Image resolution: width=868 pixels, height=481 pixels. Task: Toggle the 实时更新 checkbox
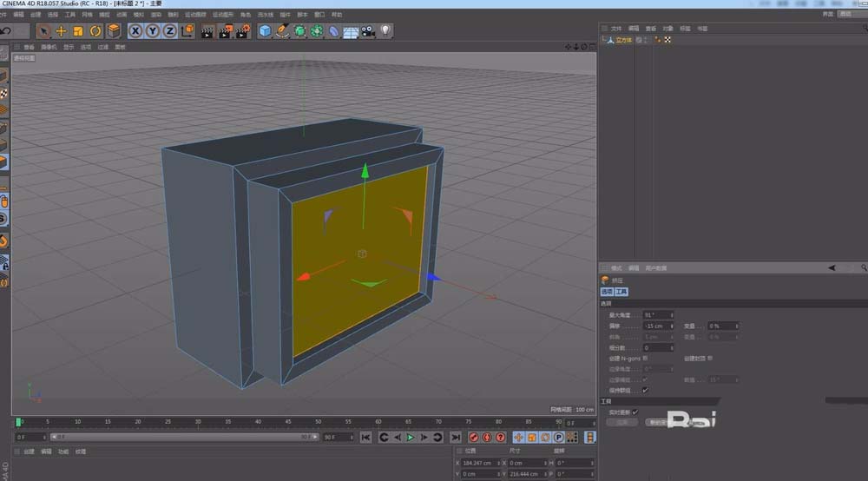tap(635, 412)
